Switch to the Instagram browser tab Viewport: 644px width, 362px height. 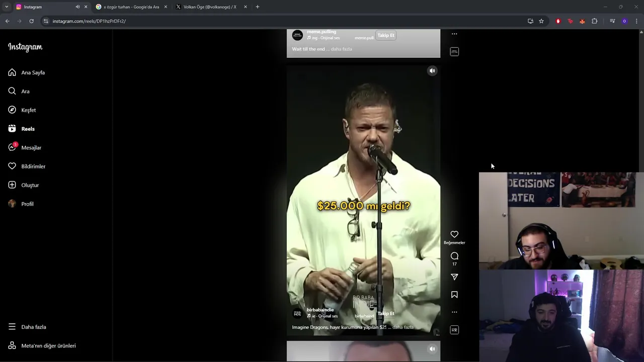50,7
